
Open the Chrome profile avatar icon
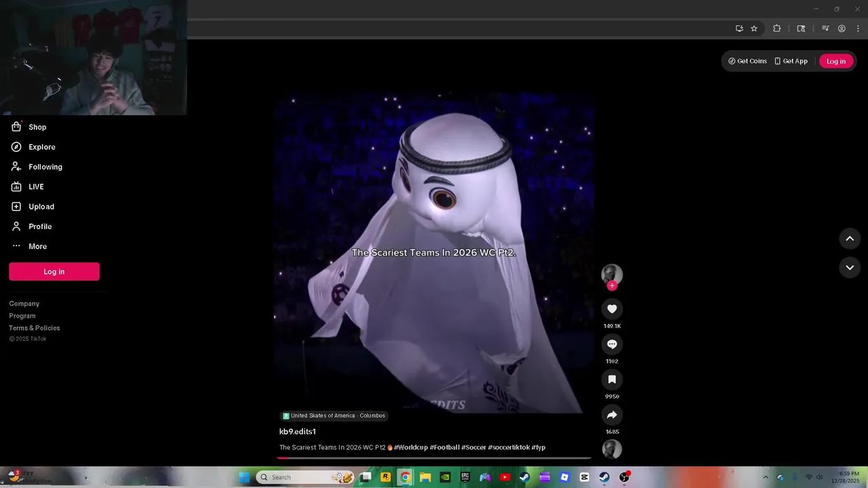coord(842,28)
